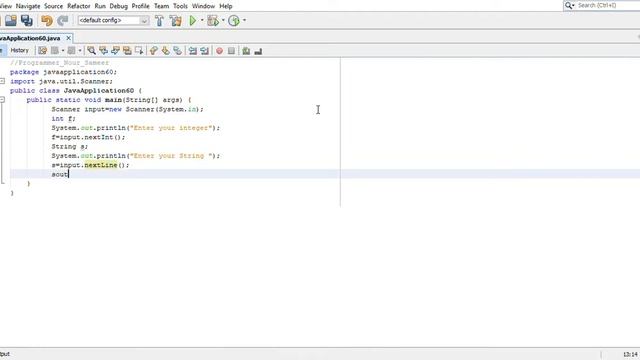Open the Run menu

[x=100, y=6]
